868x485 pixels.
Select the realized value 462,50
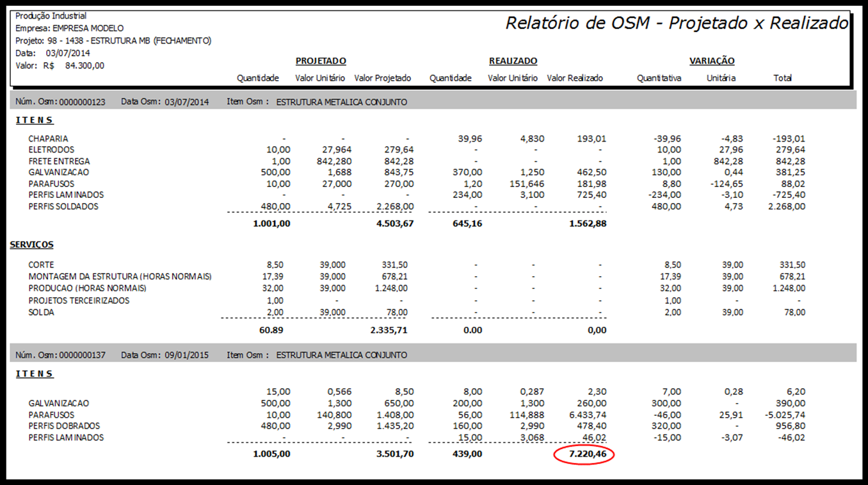(x=592, y=173)
